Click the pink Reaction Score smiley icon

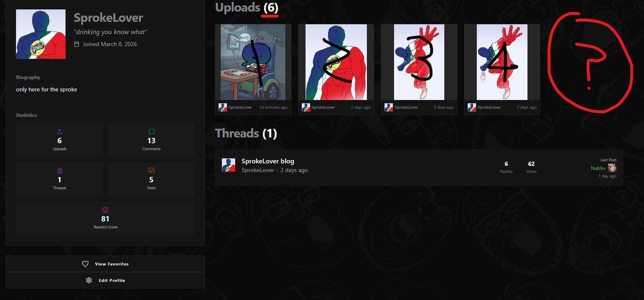(x=105, y=209)
